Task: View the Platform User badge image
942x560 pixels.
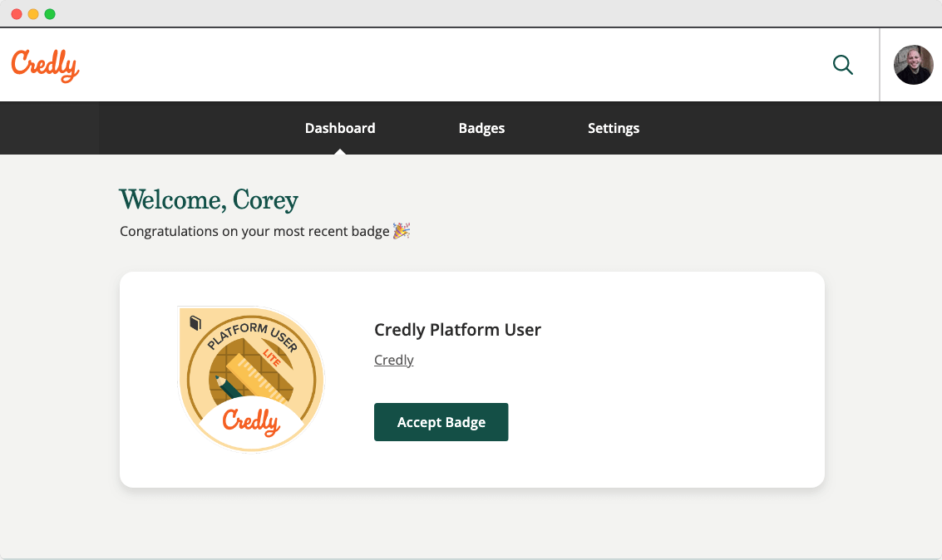Action: coord(251,379)
